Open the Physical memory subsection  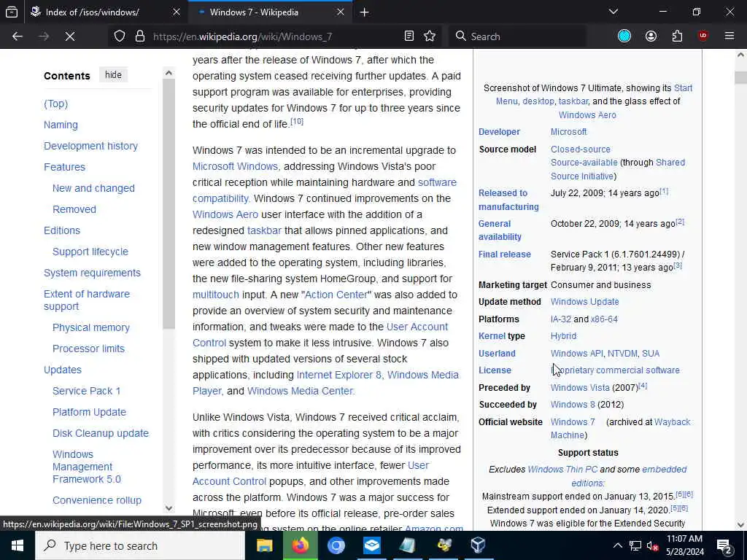tap(91, 327)
